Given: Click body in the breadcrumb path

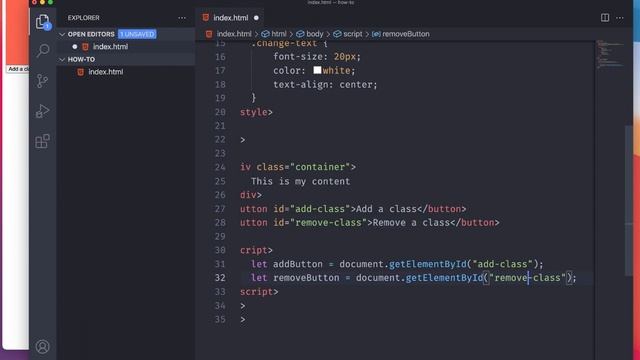Looking at the screenshot, I should (x=314, y=34).
